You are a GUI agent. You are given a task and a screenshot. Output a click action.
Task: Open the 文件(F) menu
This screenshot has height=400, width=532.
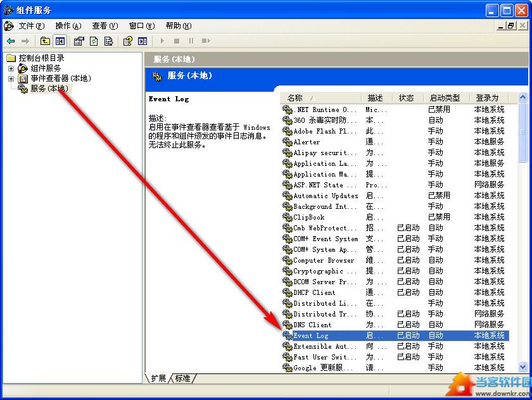pos(31,26)
